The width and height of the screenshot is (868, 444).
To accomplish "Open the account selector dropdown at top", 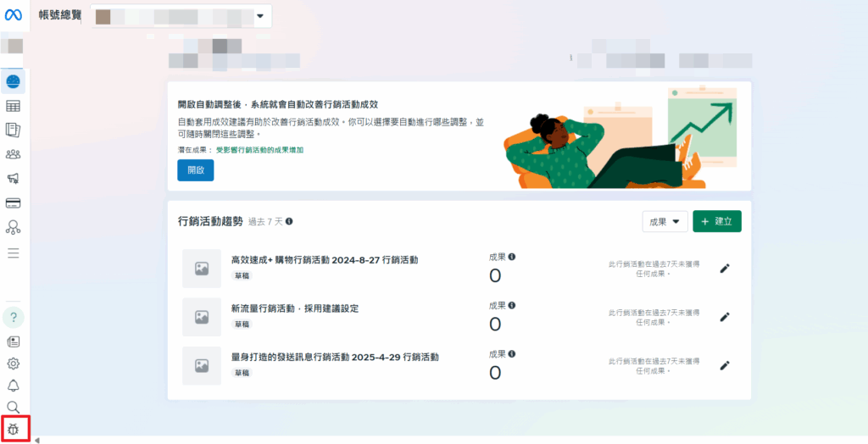I will [181, 16].
